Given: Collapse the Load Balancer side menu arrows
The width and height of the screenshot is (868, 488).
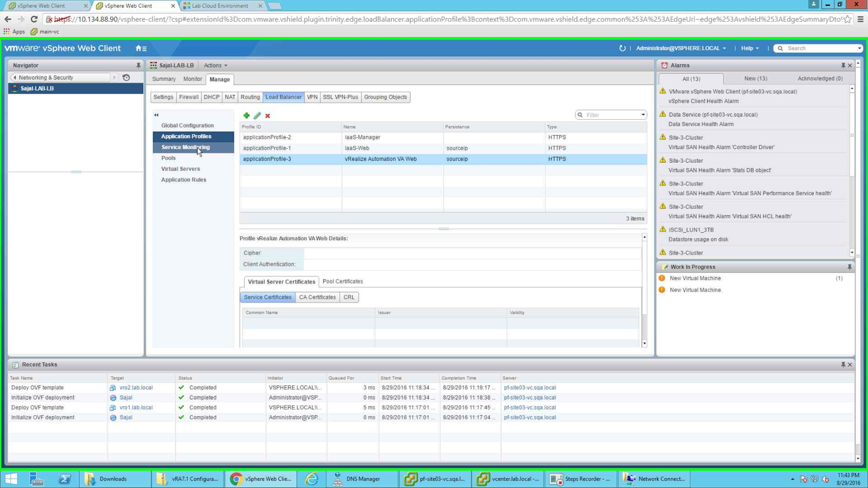Looking at the screenshot, I should 156,115.
